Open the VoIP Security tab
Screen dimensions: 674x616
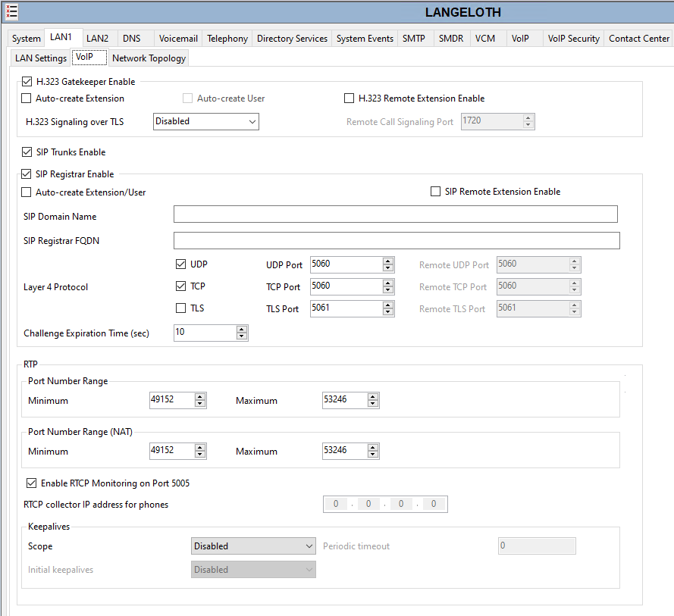(574, 39)
